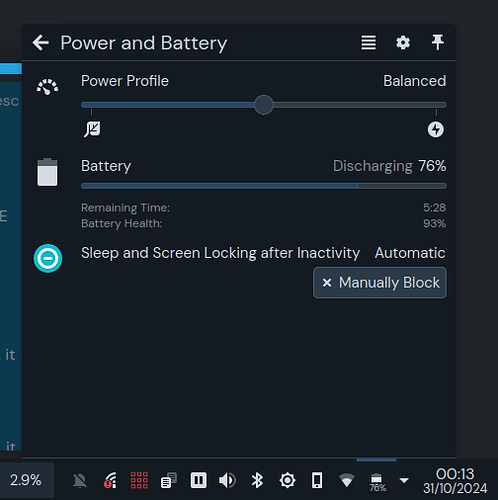This screenshot has height=500, width=498.
Task: Select the performance lightning bolt icon
Action: point(436,129)
